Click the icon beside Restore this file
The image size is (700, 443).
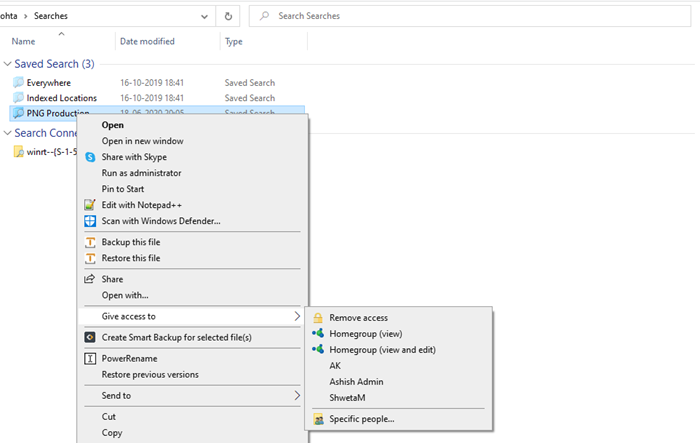90,259
